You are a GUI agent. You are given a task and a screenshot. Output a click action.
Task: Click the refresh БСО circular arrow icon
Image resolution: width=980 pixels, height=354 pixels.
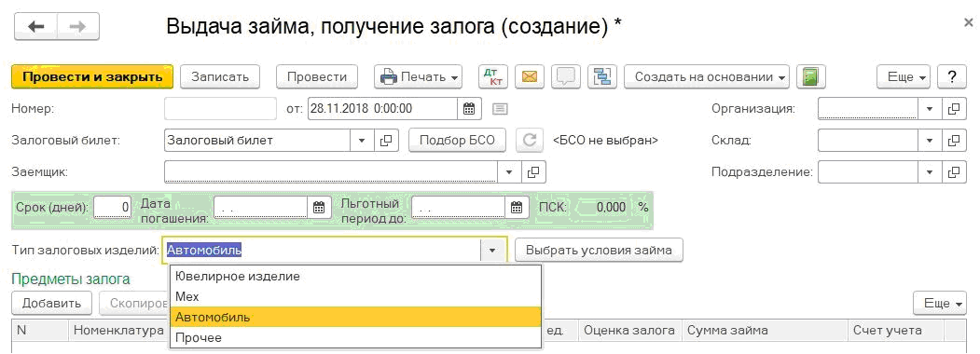pyautogui.click(x=529, y=141)
